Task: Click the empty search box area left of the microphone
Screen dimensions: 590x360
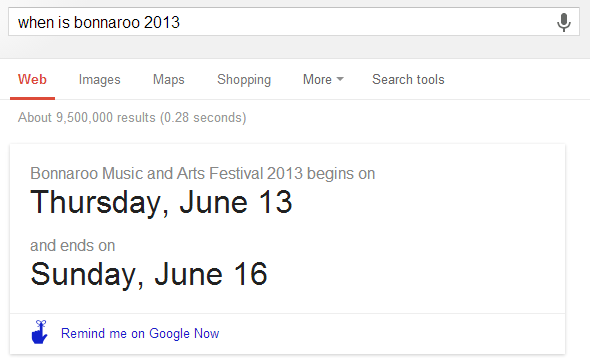Action: (365, 22)
